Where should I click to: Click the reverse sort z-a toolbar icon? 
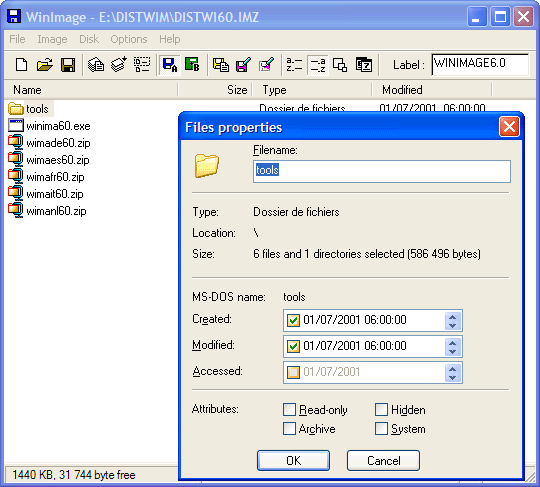(x=318, y=65)
